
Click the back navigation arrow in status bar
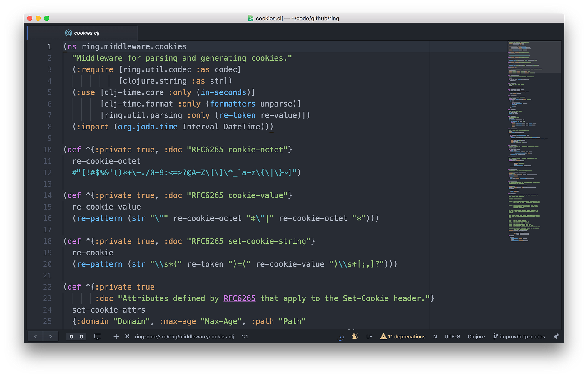(36, 337)
